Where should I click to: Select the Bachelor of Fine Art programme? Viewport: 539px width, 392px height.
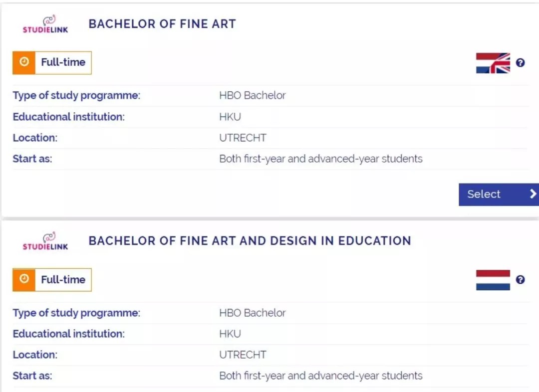tap(499, 195)
